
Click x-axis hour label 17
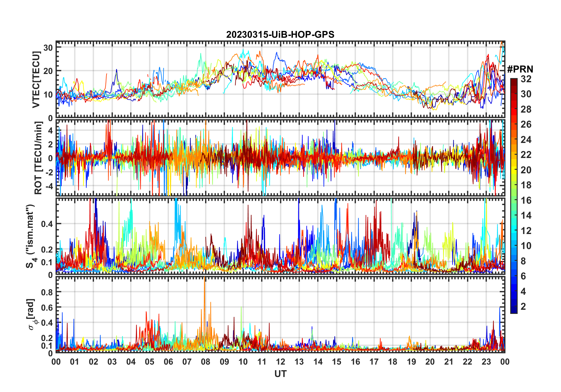click(374, 362)
